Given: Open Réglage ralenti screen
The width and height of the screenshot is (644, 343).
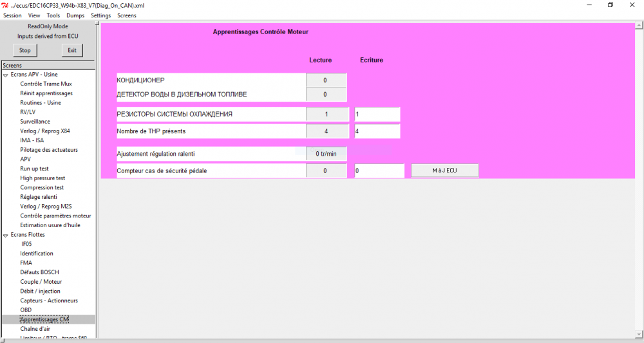Looking at the screenshot, I should [39, 197].
